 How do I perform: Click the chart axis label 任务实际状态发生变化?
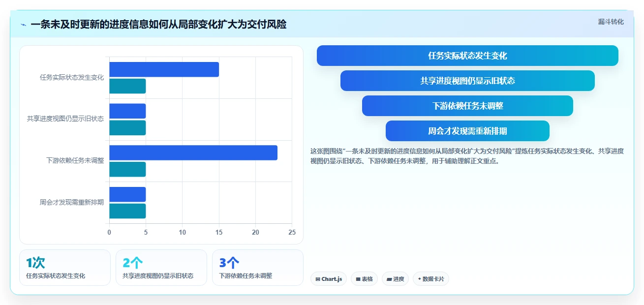(72, 77)
